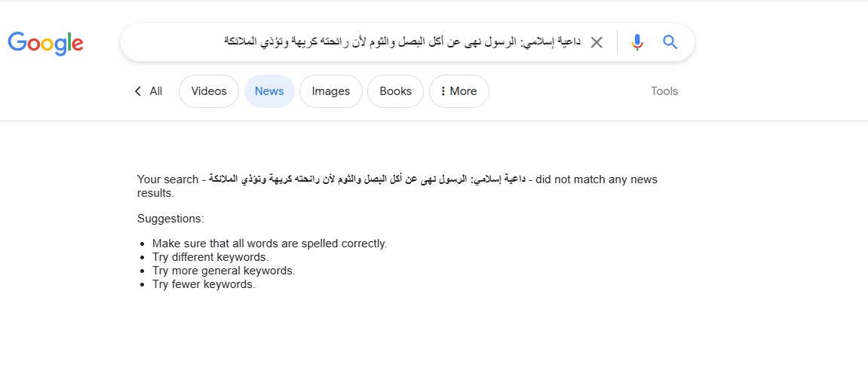Click the spelled correctly suggestion line

coord(269,244)
